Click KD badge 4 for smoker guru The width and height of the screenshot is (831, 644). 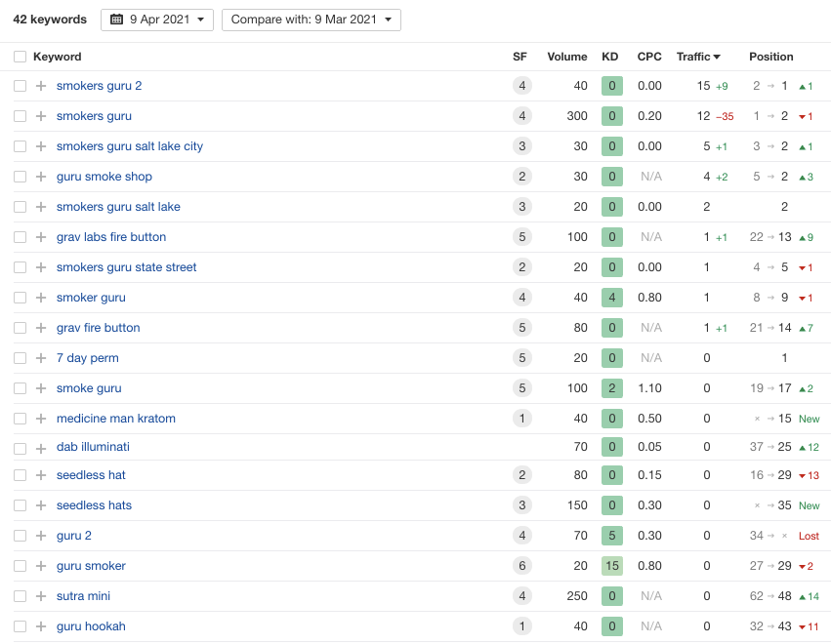coord(612,297)
